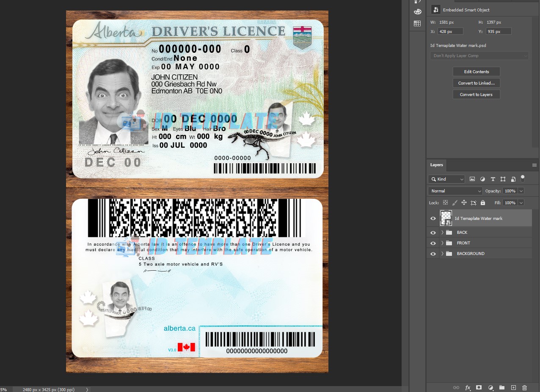Select the BACKGROUND layer group name
This screenshot has height=392, width=540.
click(x=471, y=254)
